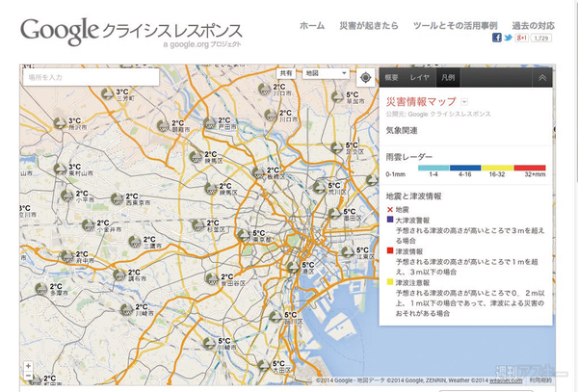Click the 地震と津波情報 legend heading
This screenshot has width=578, height=392.
pyautogui.click(x=413, y=196)
